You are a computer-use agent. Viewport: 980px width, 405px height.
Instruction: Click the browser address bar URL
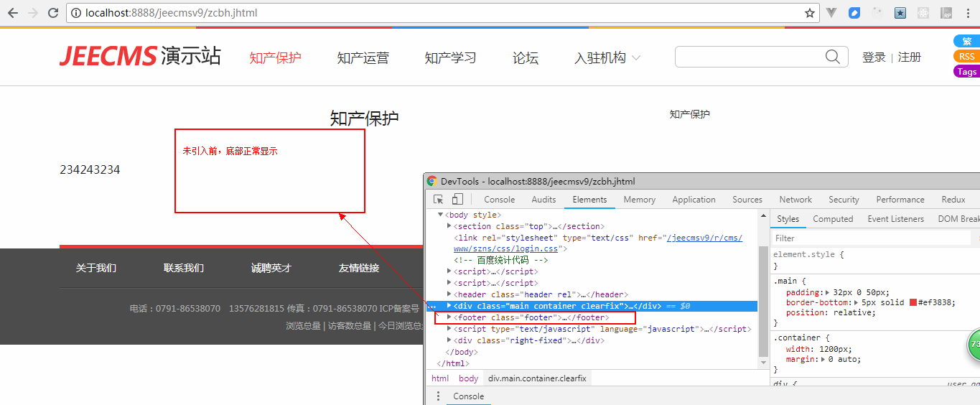pyautogui.click(x=171, y=13)
